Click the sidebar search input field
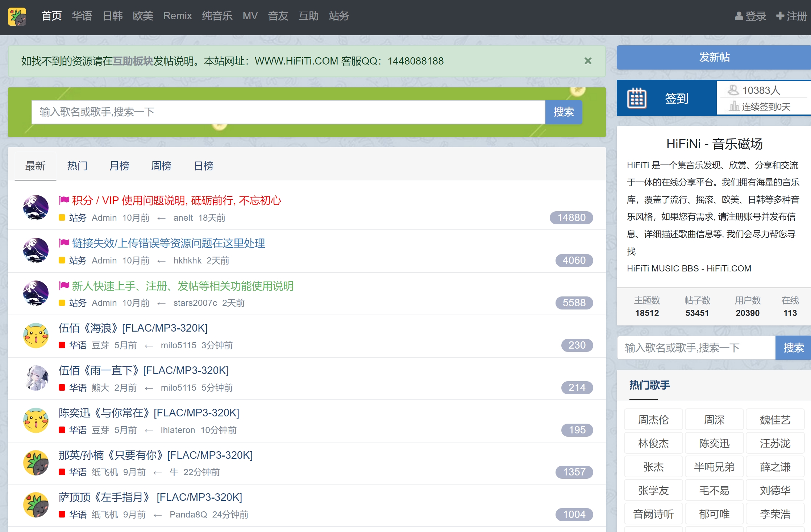Viewport: 811px width, 532px height. tap(696, 348)
